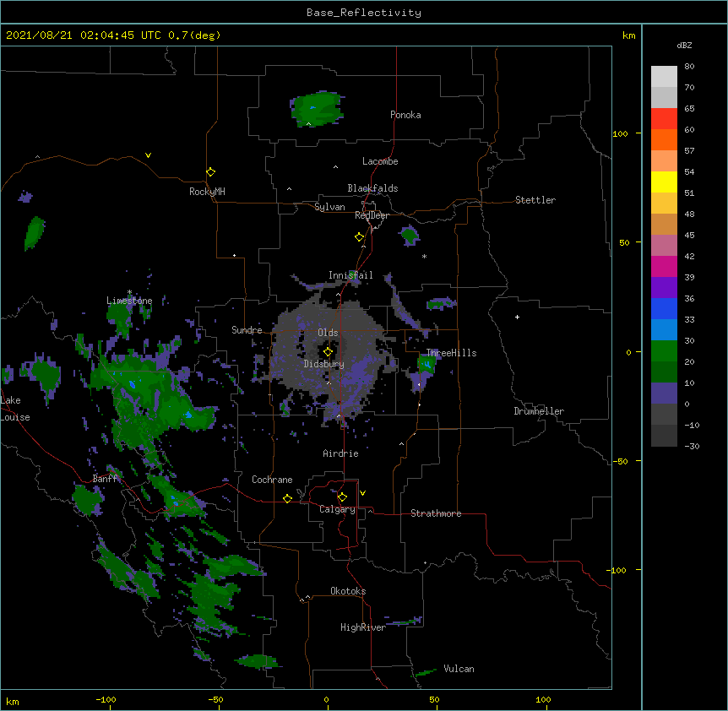Click the green echo cell west of Ponoka
This screenshot has height=711, width=728.
click(318, 110)
